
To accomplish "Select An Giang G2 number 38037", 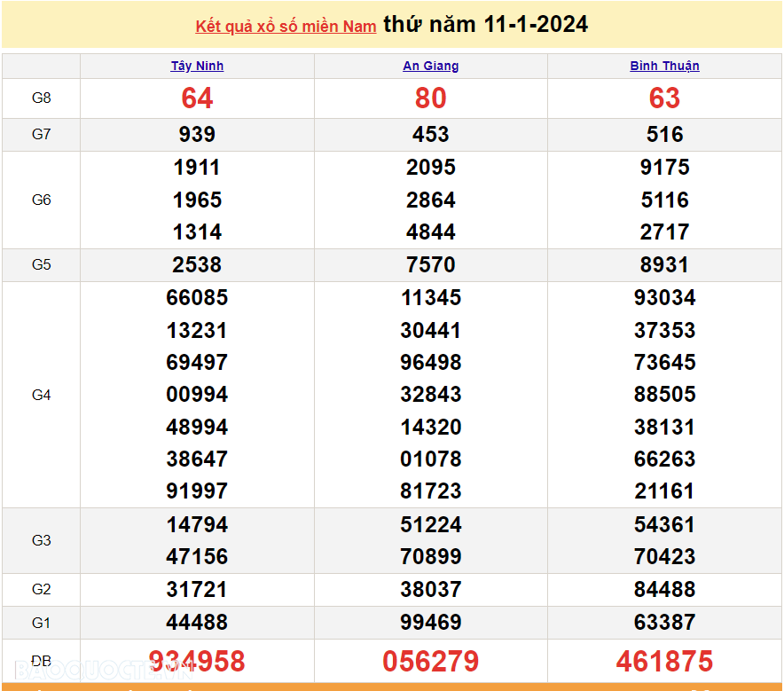I will point(430,590).
